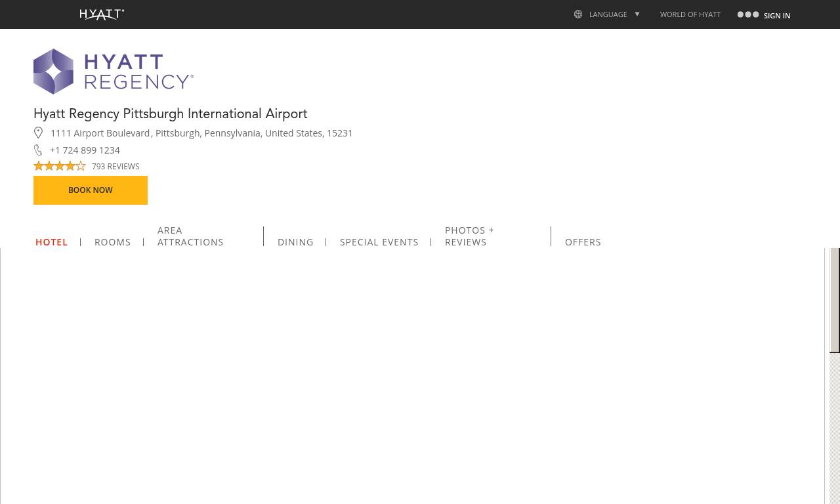The image size is (840, 504).
Task: Click the star rating icons
Action: (60, 166)
